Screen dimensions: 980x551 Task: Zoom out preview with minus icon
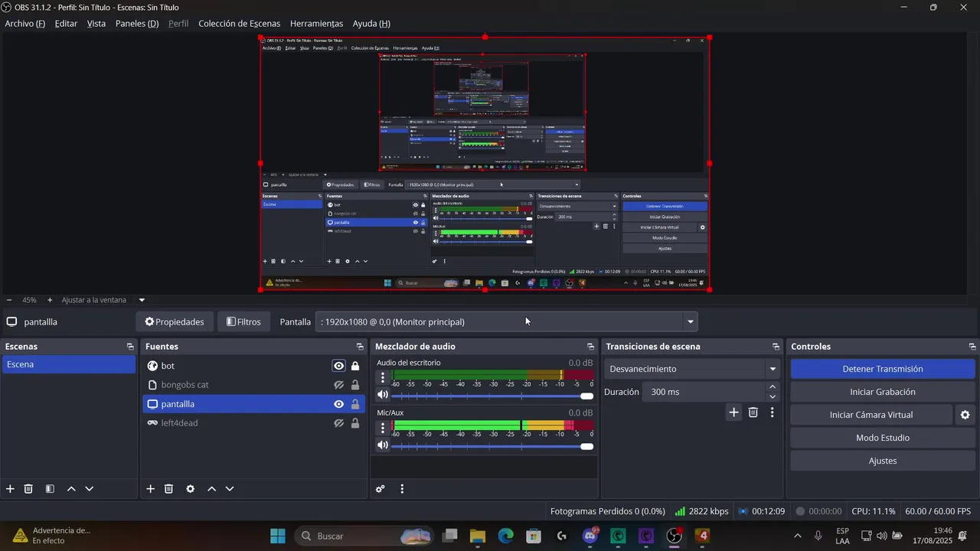(x=9, y=300)
